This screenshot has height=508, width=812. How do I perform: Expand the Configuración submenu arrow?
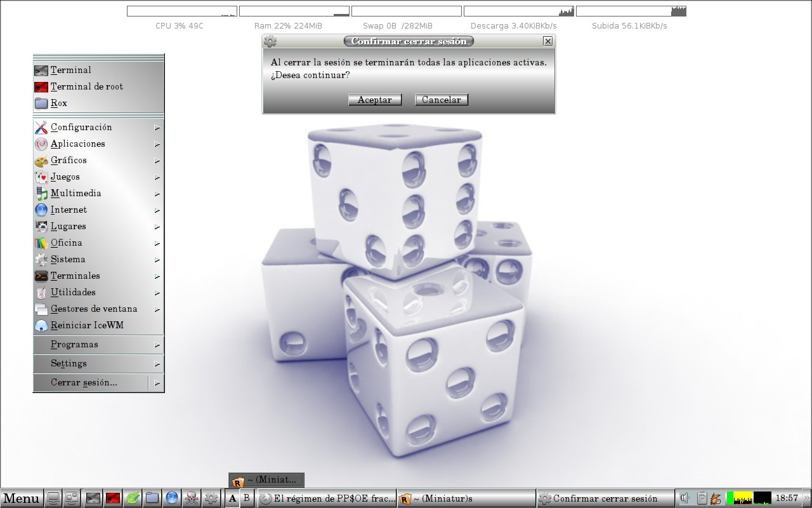point(157,128)
